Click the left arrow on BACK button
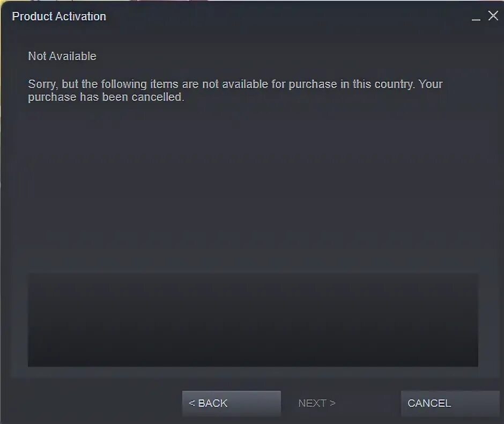 [192, 403]
